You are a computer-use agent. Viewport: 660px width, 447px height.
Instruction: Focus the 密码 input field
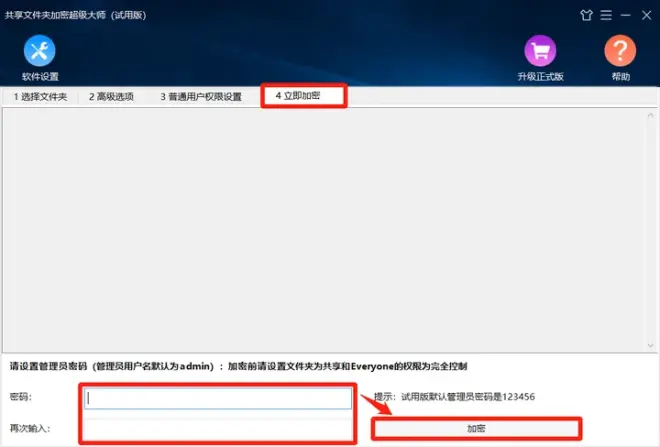click(218, 398)
